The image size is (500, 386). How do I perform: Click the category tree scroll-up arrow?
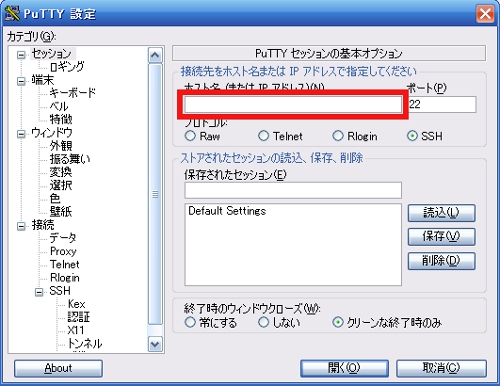coord(155,55)
